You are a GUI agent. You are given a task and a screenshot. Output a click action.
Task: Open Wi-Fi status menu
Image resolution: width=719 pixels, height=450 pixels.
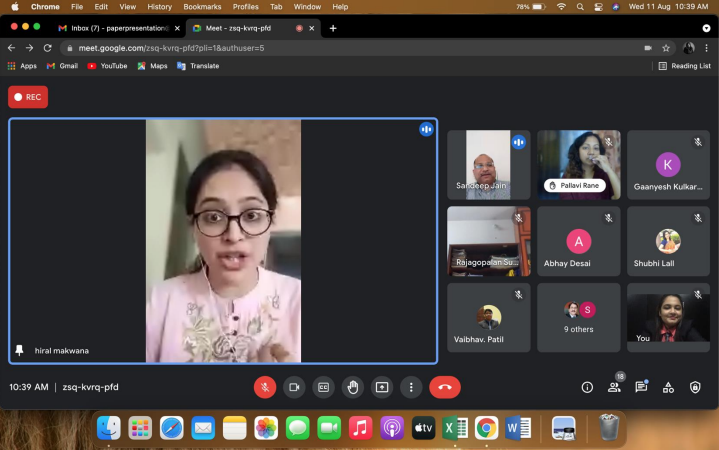pos(561,7)
